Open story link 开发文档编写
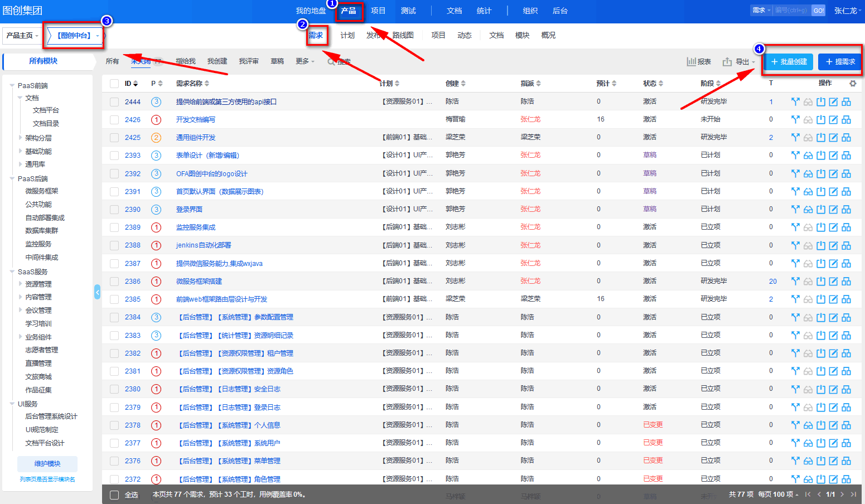 196,120
